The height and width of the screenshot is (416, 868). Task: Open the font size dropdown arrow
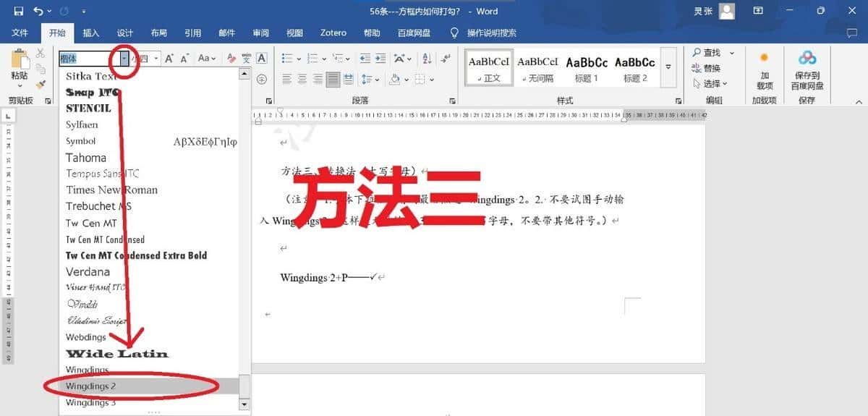pyautogui.click(x=156, y=59)
